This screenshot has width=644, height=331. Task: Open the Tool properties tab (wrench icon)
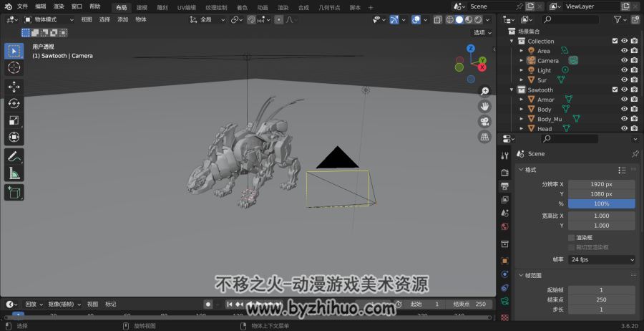[x=504, y=155]
